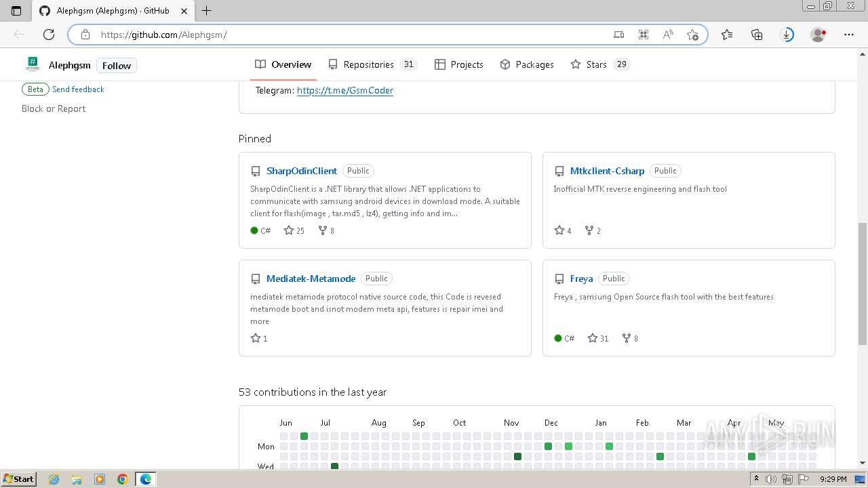The height and width of the screenshot is (488, 868).
Task: Click Block or Report link
Action: tap(54, 108)
